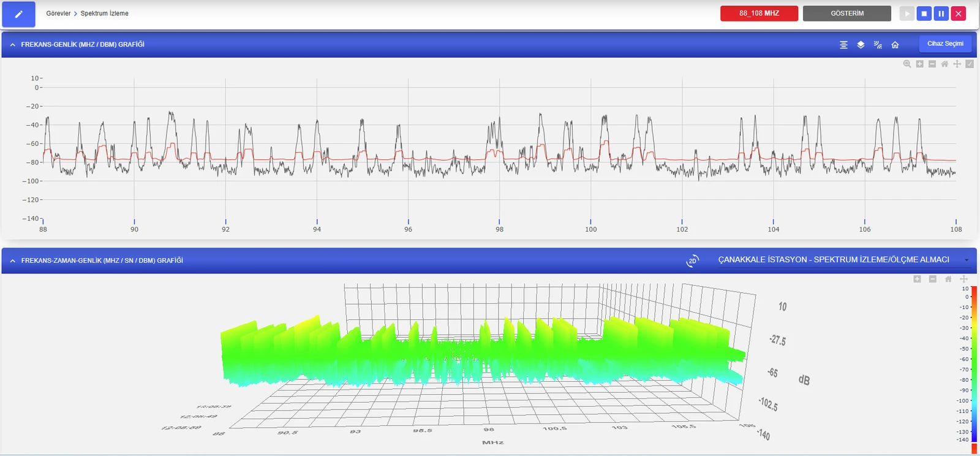Click the list lines icon in header
The width and height of the screenshot is (980, 456).
843,45
